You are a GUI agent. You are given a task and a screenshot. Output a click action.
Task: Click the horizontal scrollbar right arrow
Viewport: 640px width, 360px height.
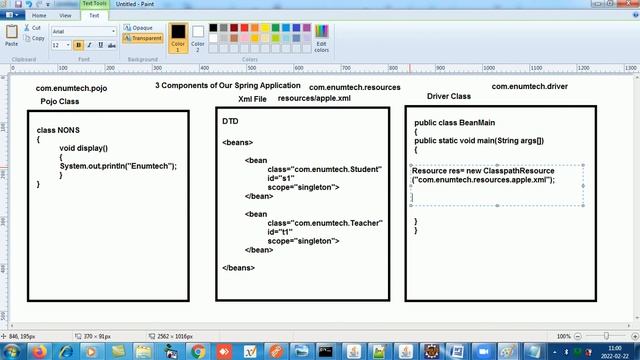(x=629, y=325)
